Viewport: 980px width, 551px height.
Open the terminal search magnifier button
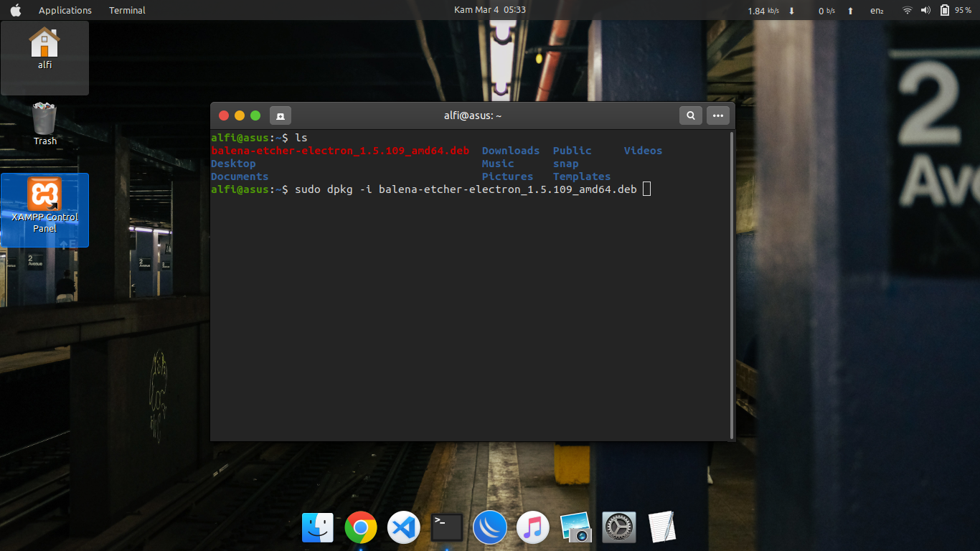(690, 116)
